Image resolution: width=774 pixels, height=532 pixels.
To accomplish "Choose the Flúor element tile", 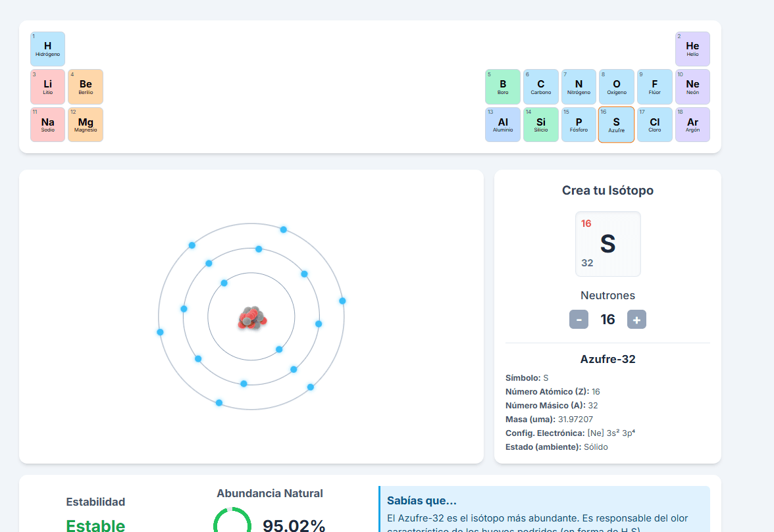I will [x=654, y=87].
